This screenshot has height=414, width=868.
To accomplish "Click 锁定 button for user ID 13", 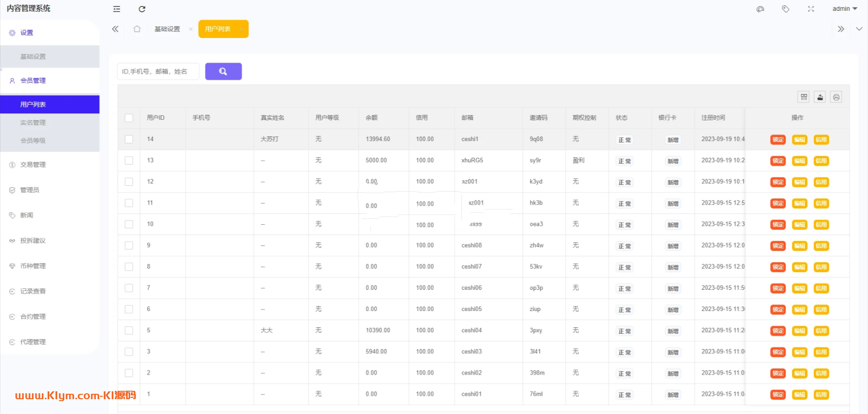I will (x=778, y=161).
